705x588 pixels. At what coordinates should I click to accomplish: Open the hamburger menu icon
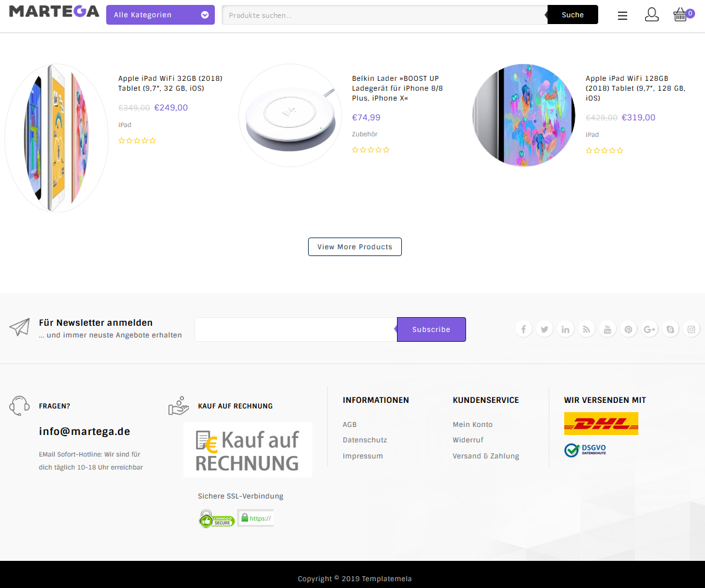click(622, 16)
